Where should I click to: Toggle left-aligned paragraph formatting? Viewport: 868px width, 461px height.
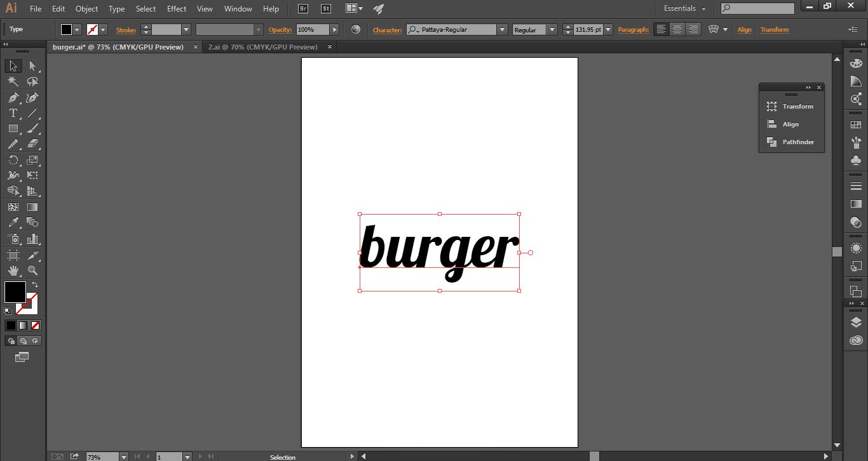tap(660, 29)
